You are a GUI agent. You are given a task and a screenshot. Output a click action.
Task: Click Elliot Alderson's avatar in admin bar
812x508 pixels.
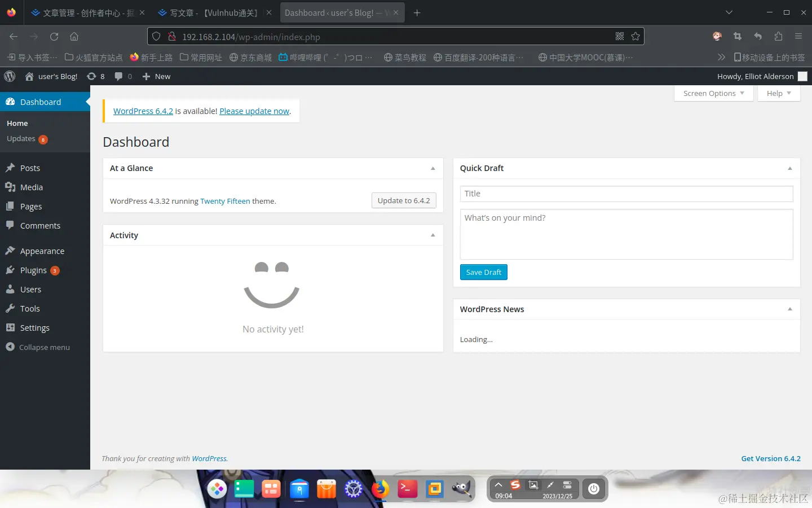pyautogui.click(x=802, y=76)
